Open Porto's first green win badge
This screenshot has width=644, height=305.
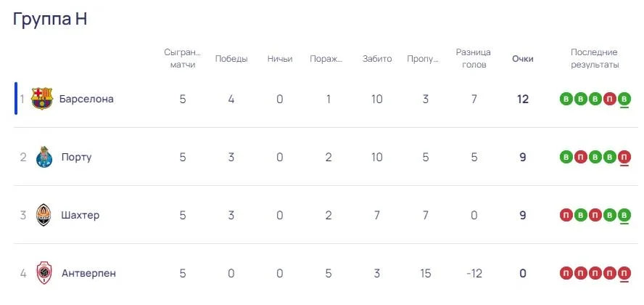point(566,157)
